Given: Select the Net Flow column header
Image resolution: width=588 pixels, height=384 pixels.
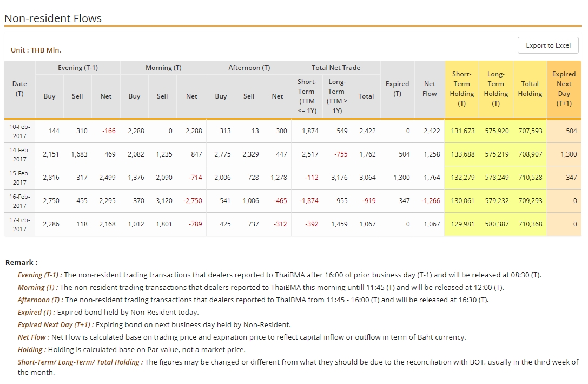Looking at the screenshot, I should [430, 89].
